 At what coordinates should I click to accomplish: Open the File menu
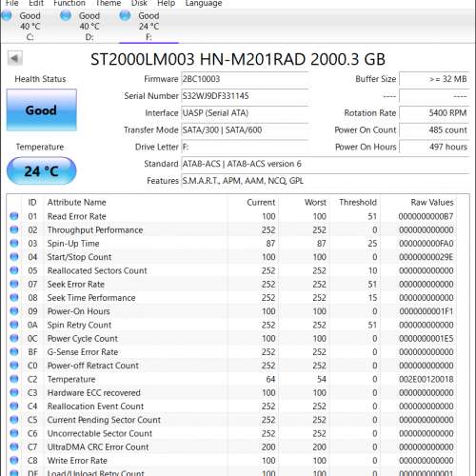pos(11,3)
